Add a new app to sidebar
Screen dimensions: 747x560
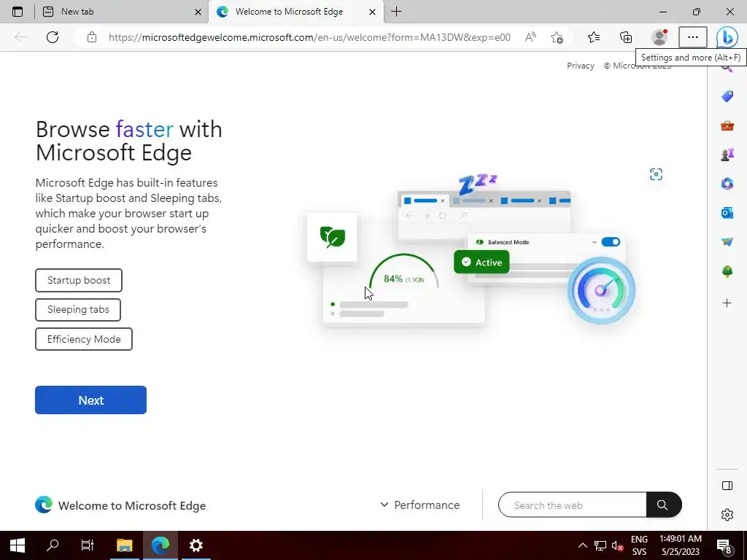click(727, 303)
